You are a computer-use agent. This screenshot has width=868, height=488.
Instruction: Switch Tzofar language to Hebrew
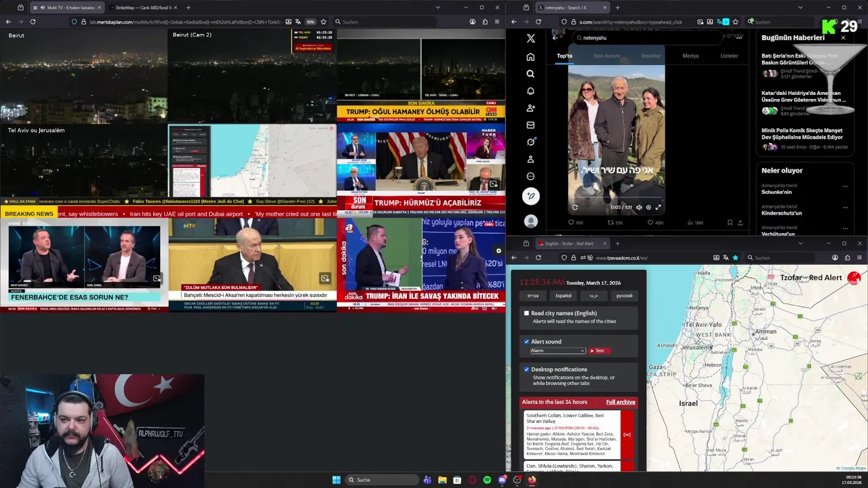534,296
